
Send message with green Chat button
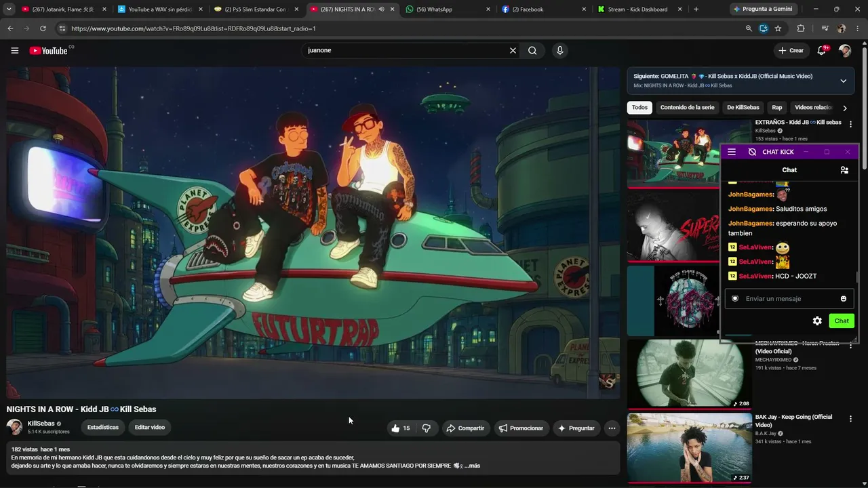click(x=842, y=321)
